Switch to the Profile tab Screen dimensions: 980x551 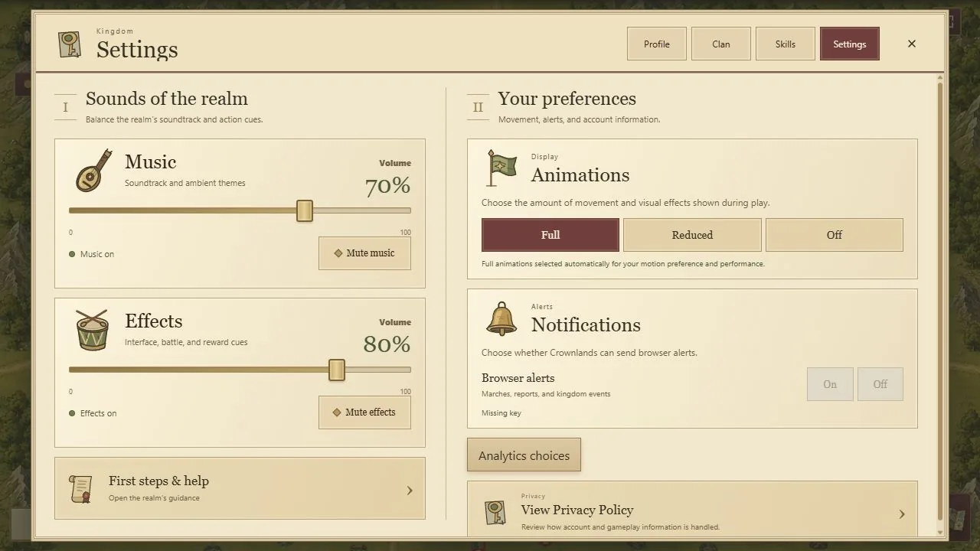(x=657, y=44)
